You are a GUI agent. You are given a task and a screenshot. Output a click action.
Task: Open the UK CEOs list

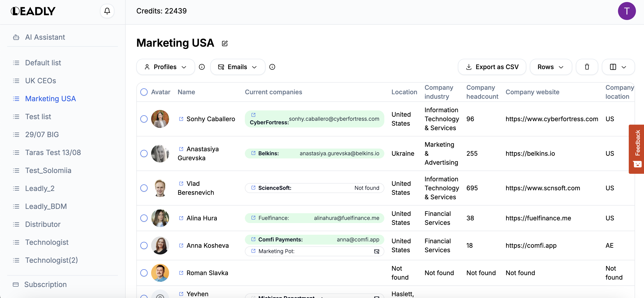tap(41, 81)
